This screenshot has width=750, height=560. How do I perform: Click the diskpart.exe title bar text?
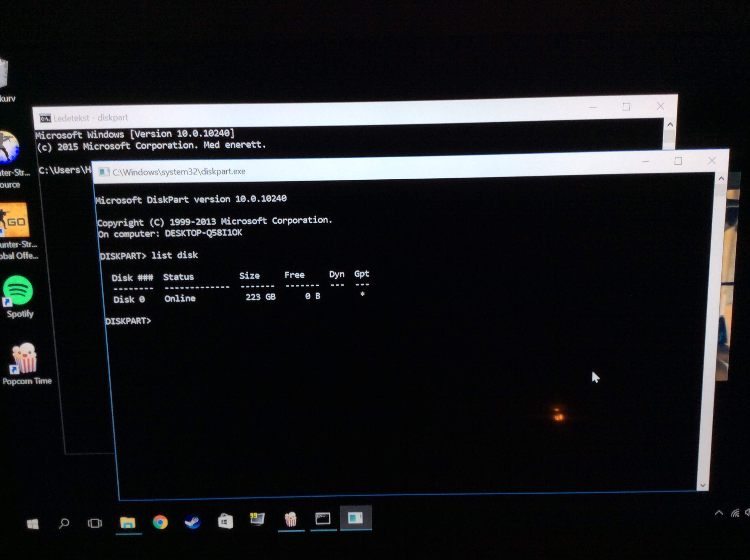(179, 172)
